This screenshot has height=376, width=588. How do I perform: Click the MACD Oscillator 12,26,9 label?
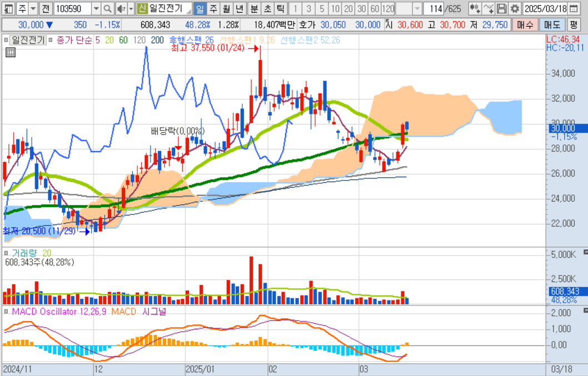tap(59, 312)
